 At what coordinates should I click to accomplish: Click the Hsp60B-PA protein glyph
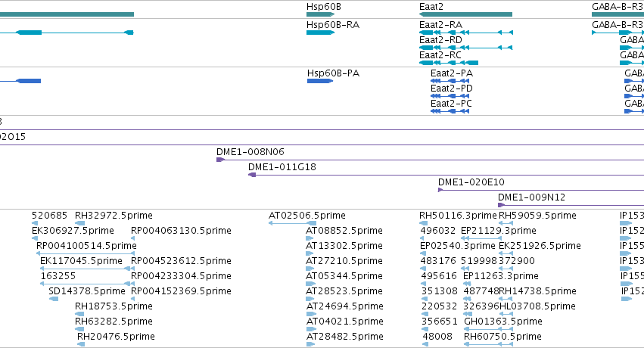point(320,81)
